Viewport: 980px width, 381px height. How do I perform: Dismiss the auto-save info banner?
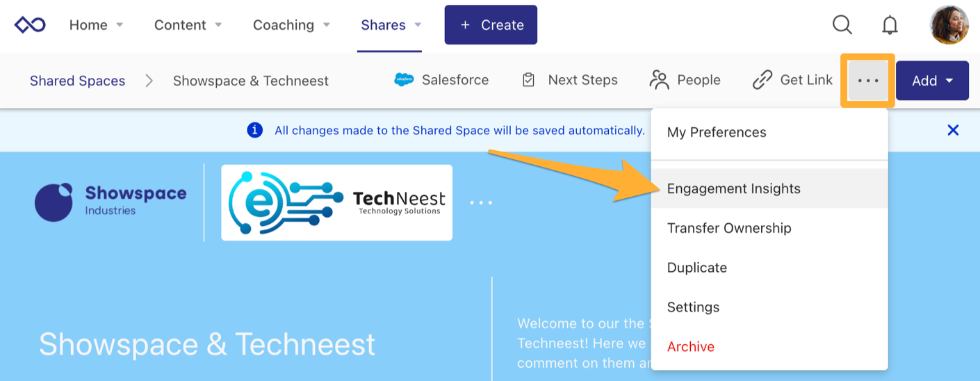pyautogui.click(x=953, y=130)
